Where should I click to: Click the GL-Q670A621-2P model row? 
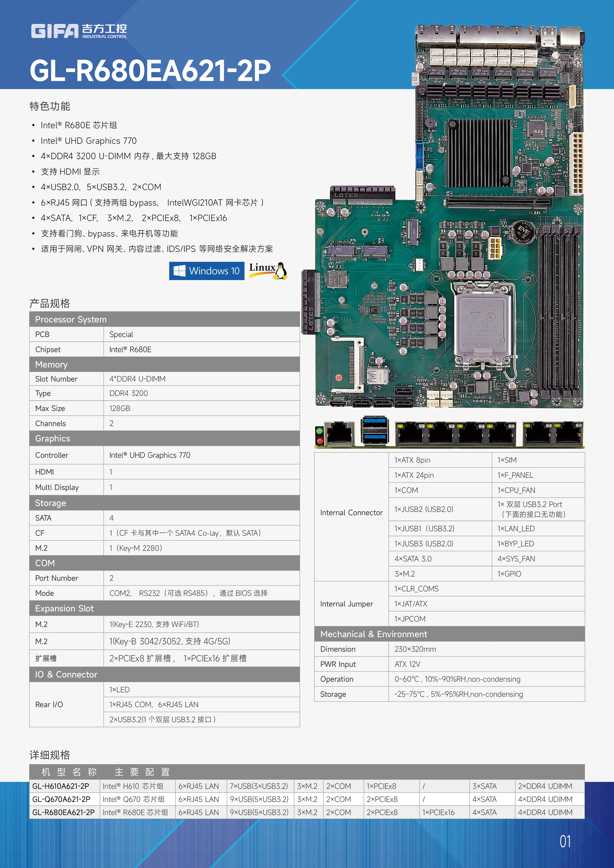point(61,799)
